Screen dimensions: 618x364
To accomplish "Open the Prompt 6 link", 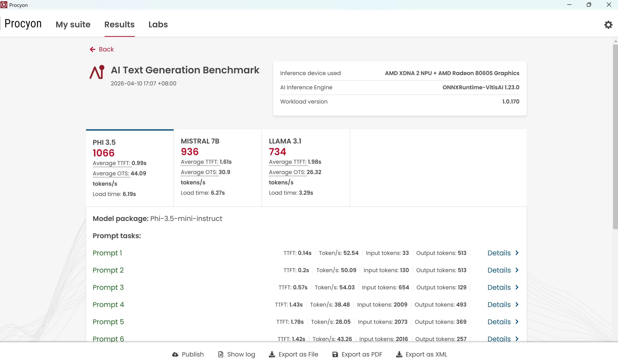I will 108,338.
